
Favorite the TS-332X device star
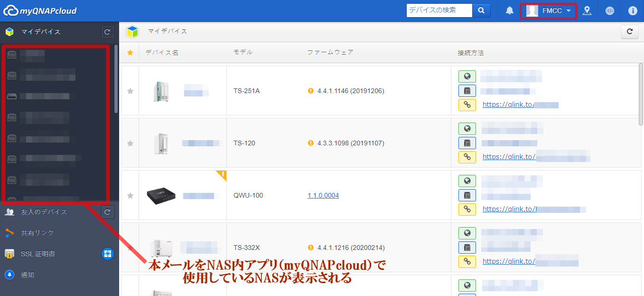130,248
